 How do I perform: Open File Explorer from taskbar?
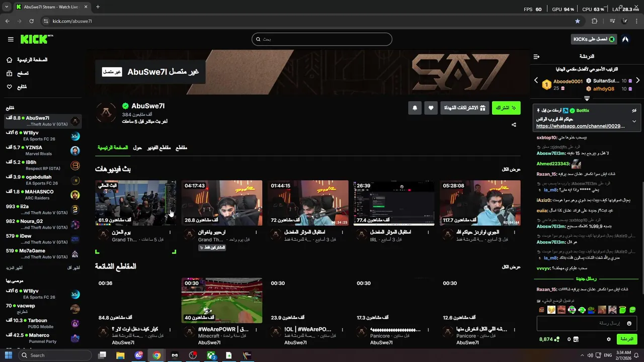coord(120,355)
